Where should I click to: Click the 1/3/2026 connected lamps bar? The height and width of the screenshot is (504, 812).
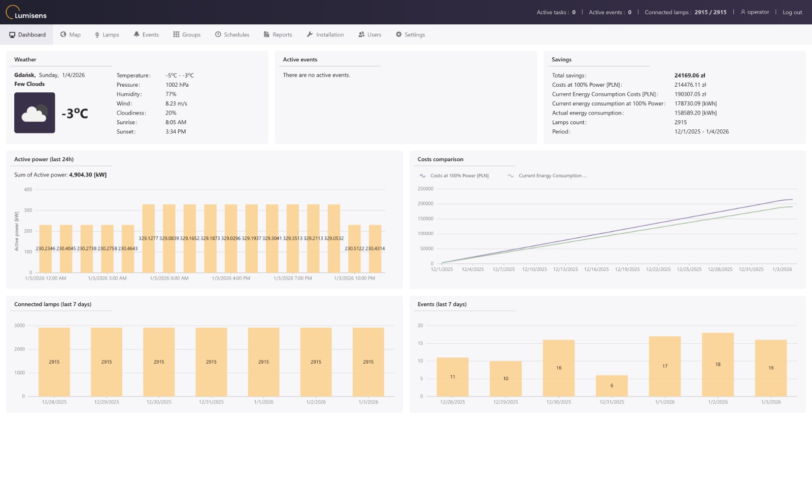[368, 362]
